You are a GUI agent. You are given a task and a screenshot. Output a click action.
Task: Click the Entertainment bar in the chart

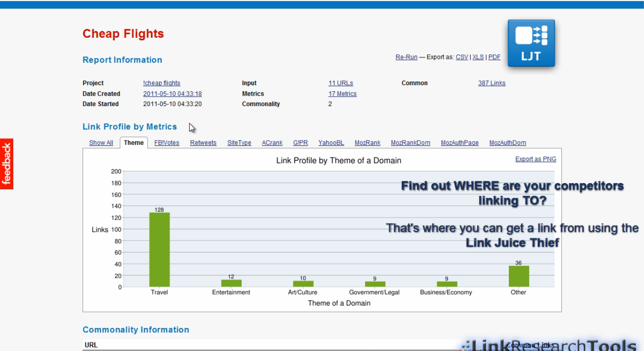[x=231, y=284]
